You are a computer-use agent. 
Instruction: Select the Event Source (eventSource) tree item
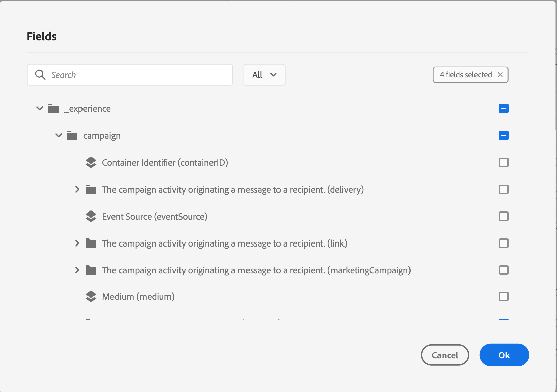tap(155, 217)
